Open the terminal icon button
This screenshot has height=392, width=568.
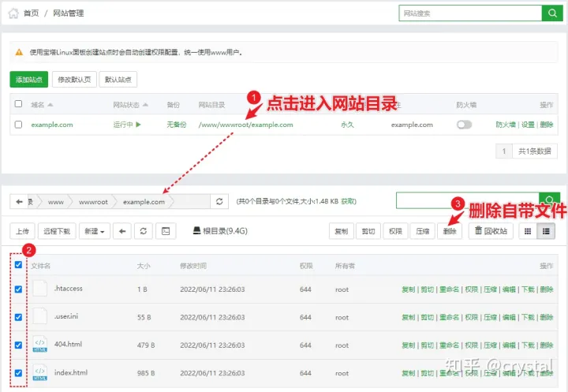[x=166, y=231]
